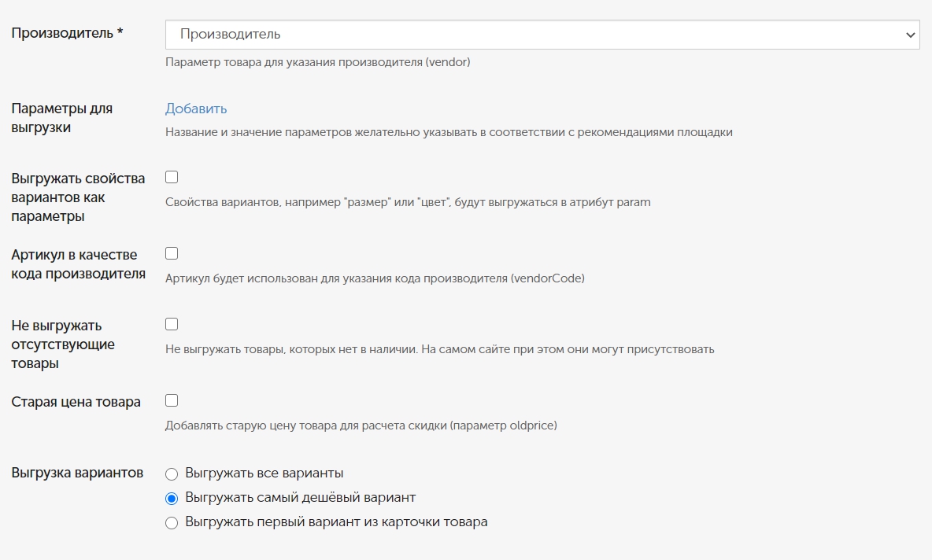932x560 pixels.
Task: Click the 'Выгрузка вариантов' section label
Action: click(x=77, y=473)
